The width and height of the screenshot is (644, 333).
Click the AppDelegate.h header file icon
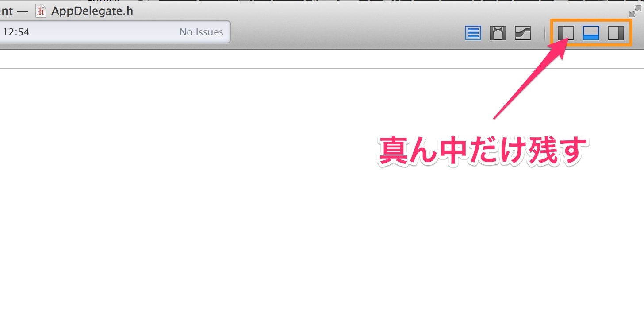41,11
